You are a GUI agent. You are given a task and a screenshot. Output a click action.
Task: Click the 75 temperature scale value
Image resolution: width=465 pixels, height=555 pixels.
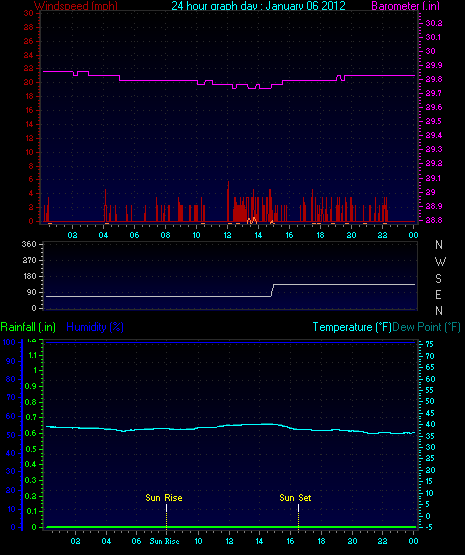[x=430, y=344]
